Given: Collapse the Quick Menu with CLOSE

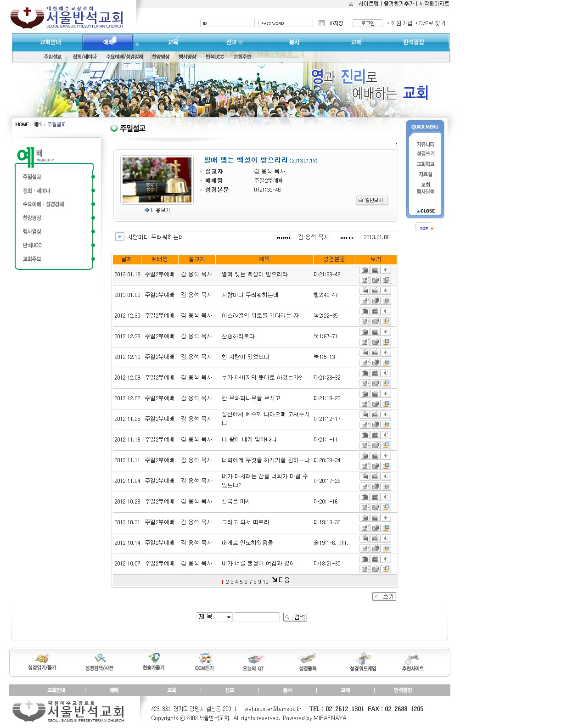Looking at the screenshot, I should 426,211.
